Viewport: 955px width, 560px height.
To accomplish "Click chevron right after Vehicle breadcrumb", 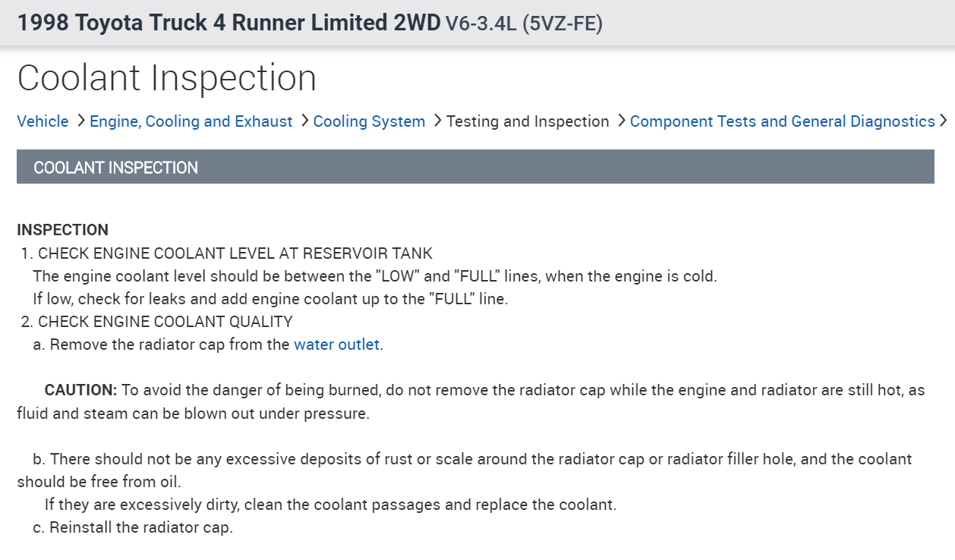I will coord(80,121).
